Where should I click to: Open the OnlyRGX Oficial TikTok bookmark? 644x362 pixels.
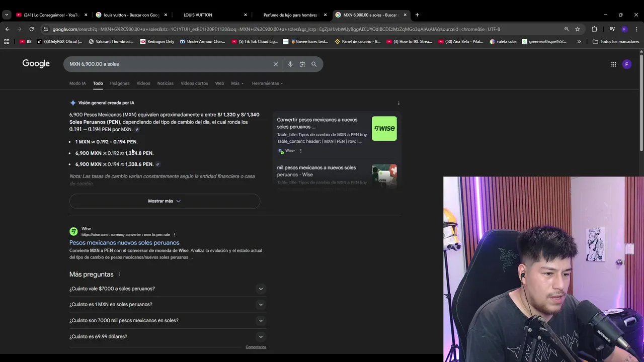(60, 42)
